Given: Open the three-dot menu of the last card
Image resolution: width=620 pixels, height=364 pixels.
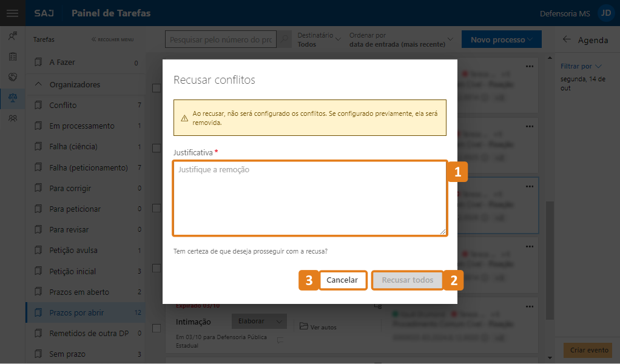Looking at the screenshot, I should tap(530, 307).
